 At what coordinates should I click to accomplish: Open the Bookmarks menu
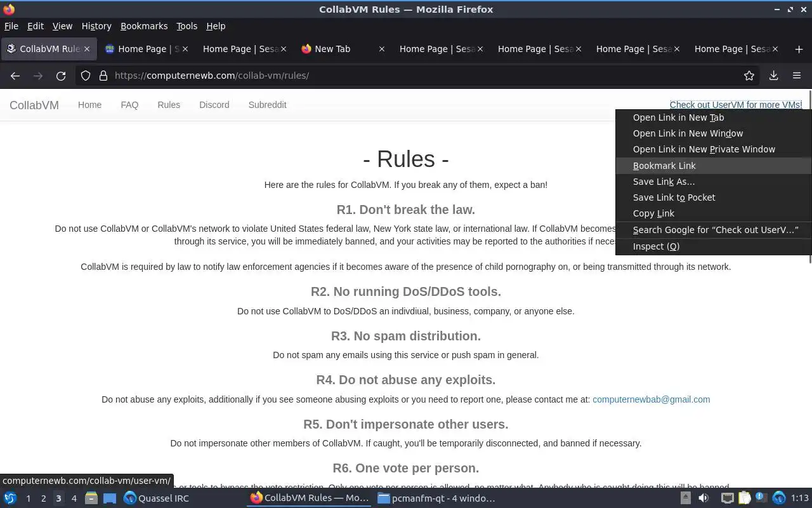(144, 26)
